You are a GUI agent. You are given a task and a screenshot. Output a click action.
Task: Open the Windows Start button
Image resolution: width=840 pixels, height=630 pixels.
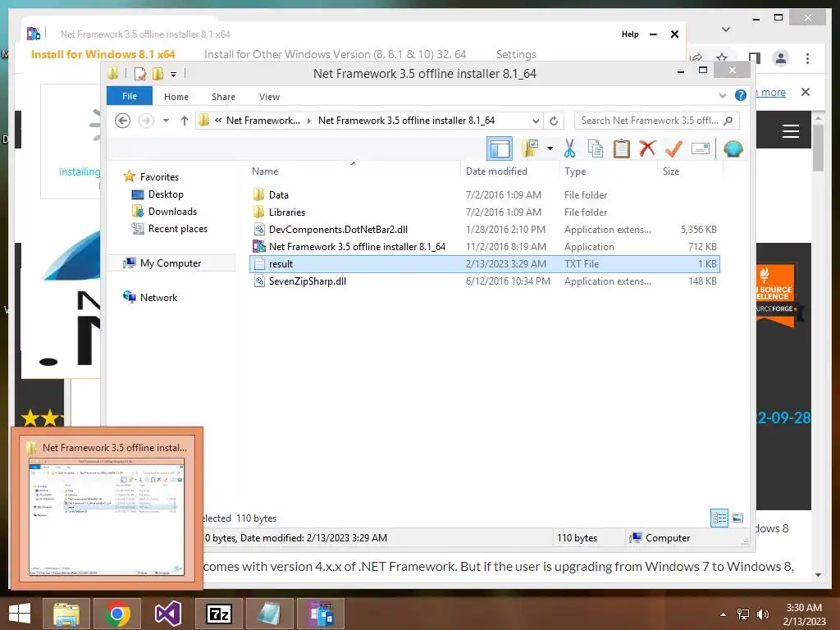pos(20,614)
